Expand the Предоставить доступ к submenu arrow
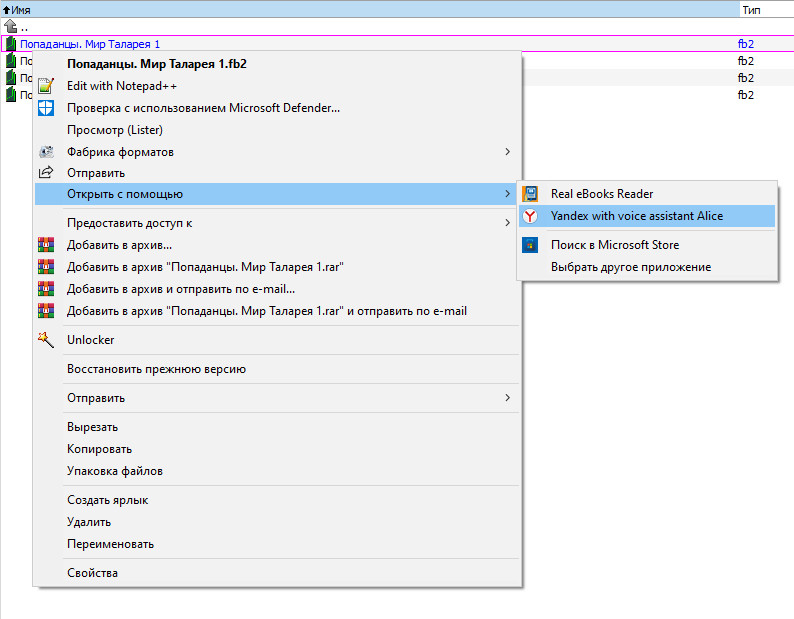 point(507,223)
